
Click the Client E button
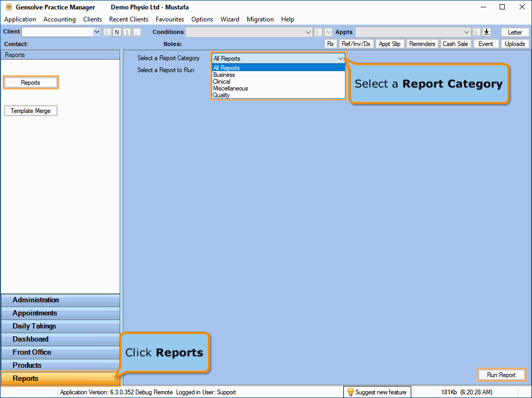tap(107, 32)
